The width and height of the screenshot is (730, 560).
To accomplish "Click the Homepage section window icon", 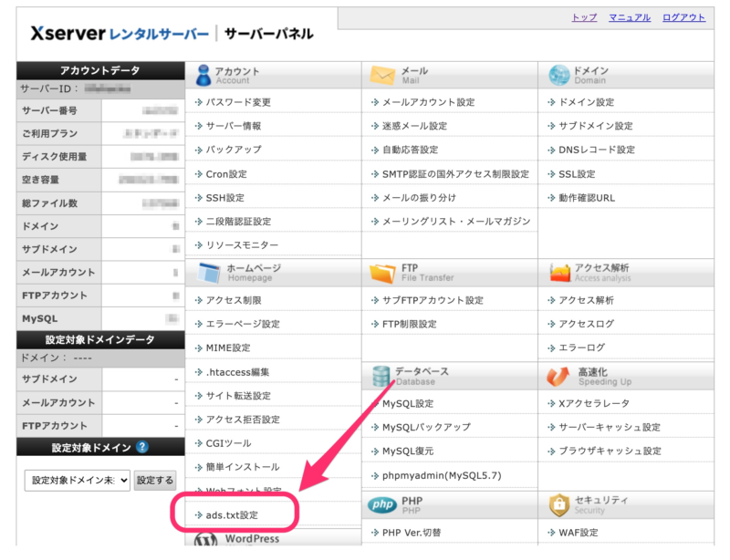I will (208, 273).
